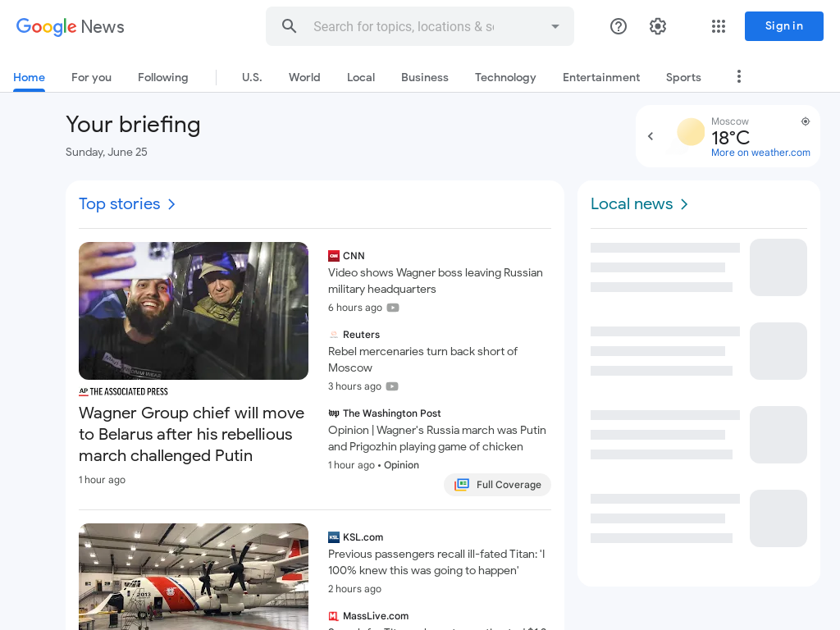Open CNN Wagner boss leaving headquarters article
840x630 pixels.
coord(436,281)
